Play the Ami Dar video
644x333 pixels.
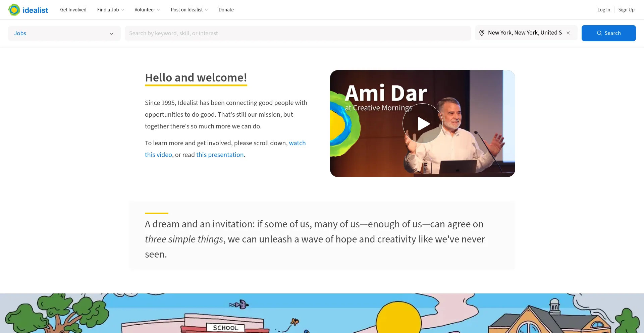point(423,123)
